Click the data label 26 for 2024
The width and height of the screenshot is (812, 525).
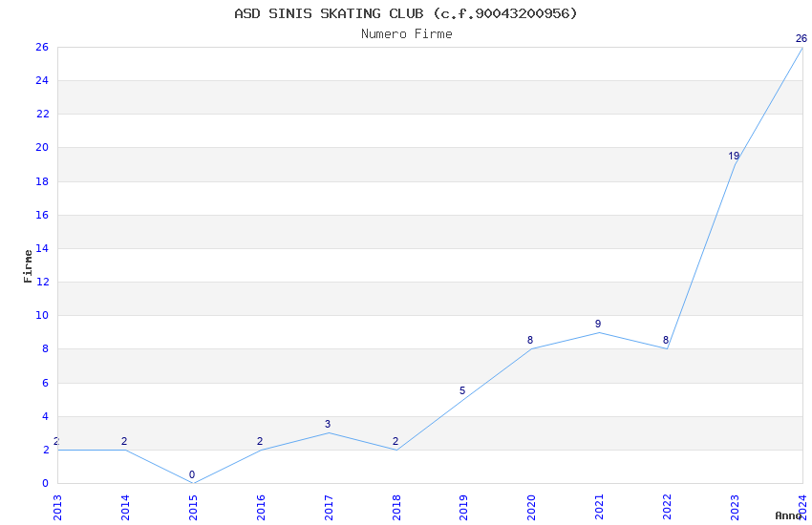801,39
